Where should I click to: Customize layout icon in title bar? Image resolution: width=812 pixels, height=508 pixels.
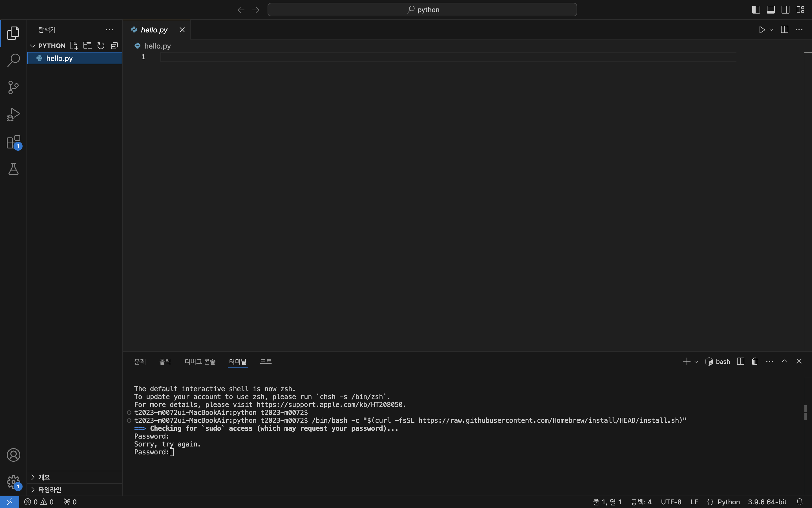tap(801, 10)
